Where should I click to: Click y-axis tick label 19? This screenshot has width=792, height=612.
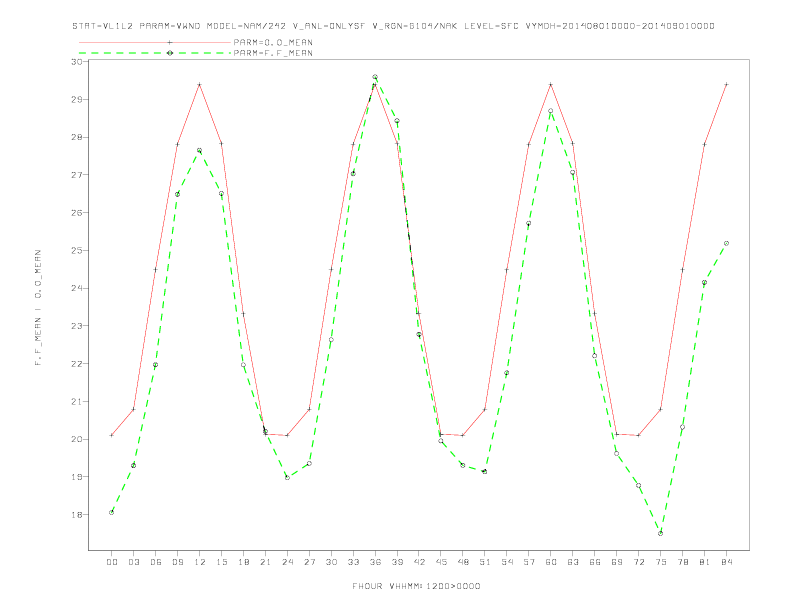click(x=76, y=477)
